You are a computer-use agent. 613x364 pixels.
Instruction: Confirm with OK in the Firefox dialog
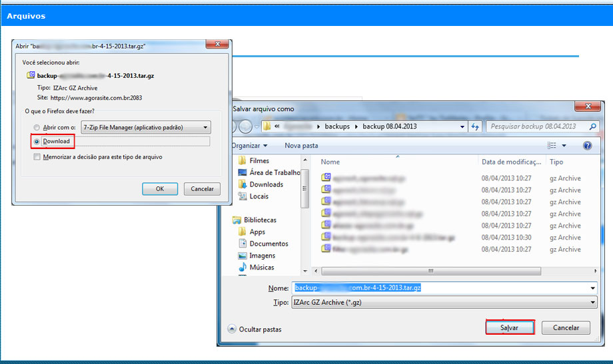coord(160,188)
